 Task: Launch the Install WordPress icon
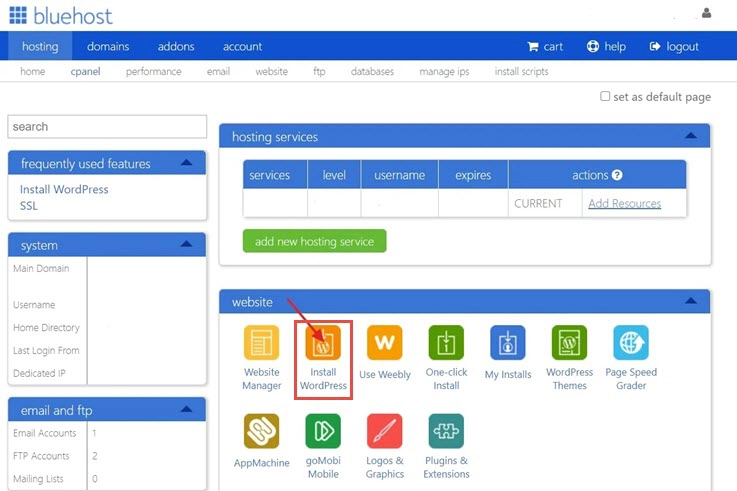click(323, 343)
